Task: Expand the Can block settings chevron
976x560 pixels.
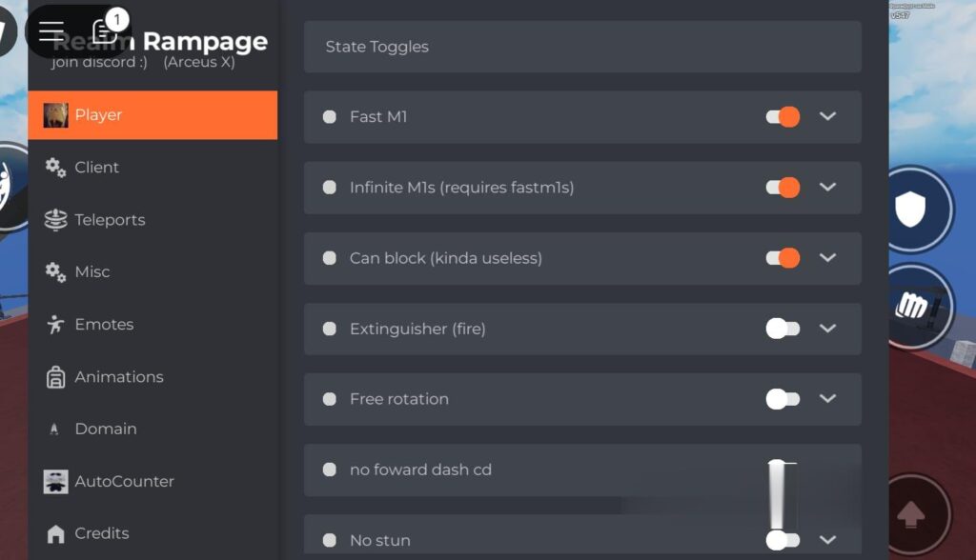Action: [827, 258]
